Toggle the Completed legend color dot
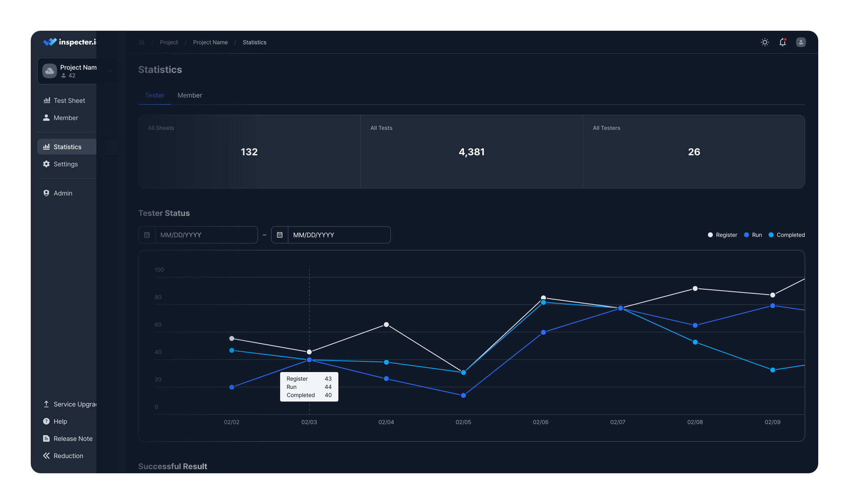This screenshot has height=504, width=849. pyautogui.click(x=771, y=235)
